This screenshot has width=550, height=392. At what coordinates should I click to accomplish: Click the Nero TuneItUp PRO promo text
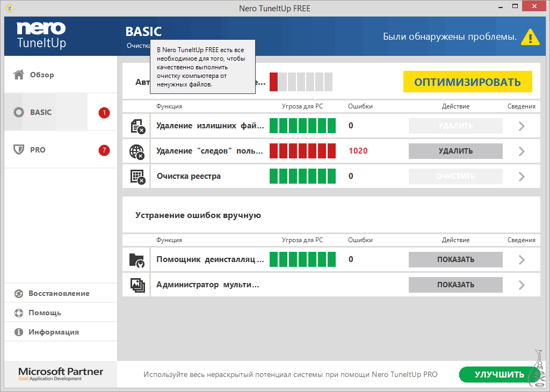click(x=291, y=374)
